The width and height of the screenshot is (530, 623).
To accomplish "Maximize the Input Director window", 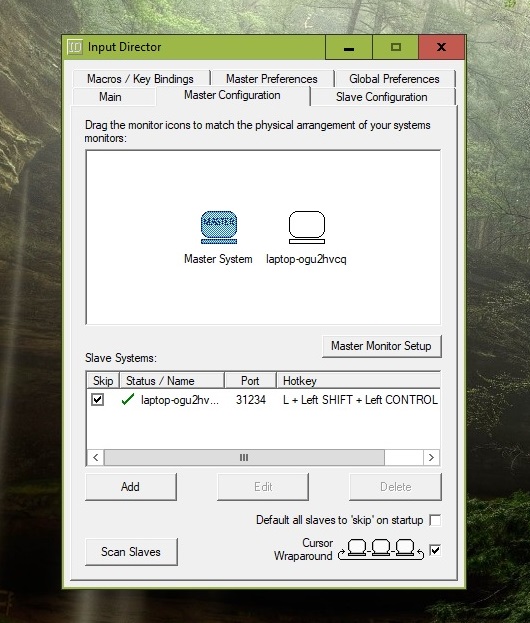I will [395, 47].
